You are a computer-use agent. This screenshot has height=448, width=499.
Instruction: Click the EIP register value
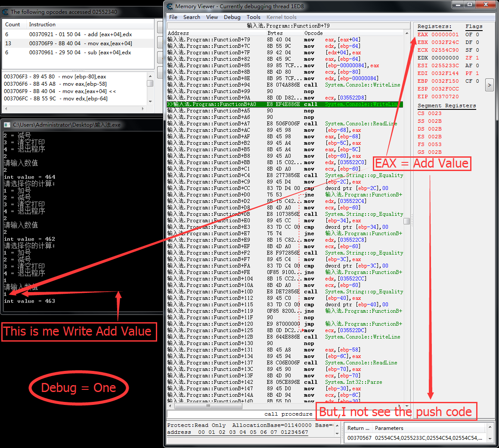pyautogui.click(x=445, y=96)
